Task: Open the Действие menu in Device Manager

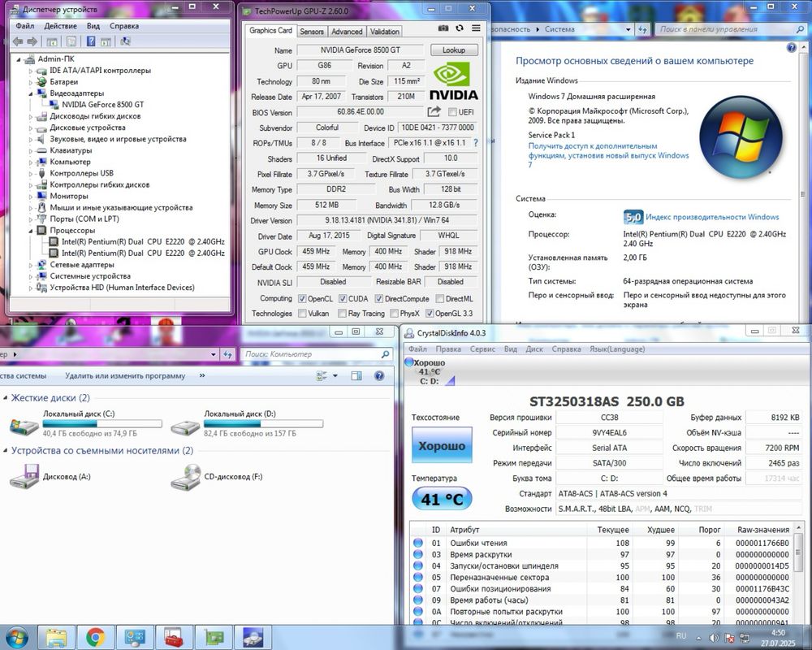Action: click(60, 26)
